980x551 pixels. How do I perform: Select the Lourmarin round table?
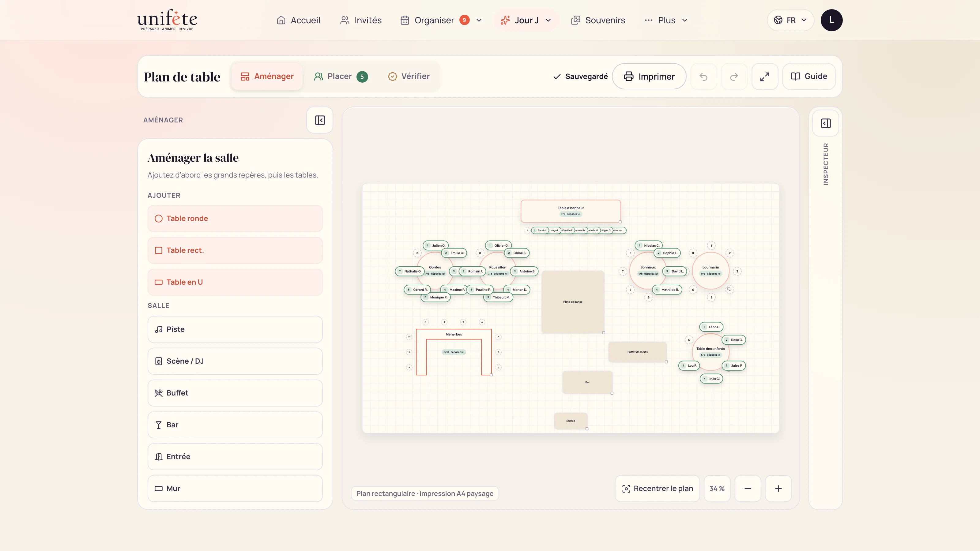710,271
